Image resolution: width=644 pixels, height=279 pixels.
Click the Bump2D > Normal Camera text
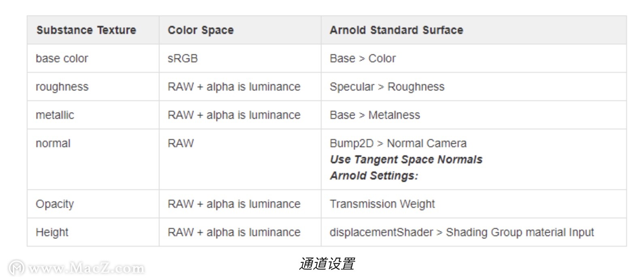pos(398,144)
